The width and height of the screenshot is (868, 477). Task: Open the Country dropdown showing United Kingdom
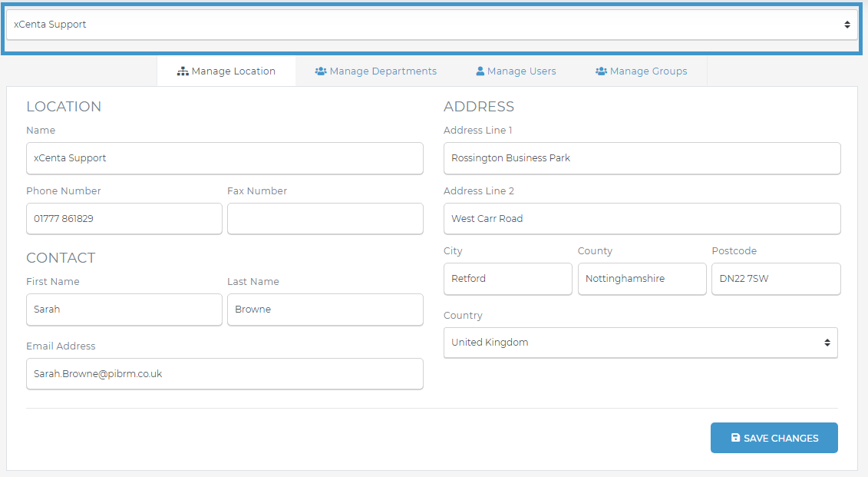tap(641, 343)
